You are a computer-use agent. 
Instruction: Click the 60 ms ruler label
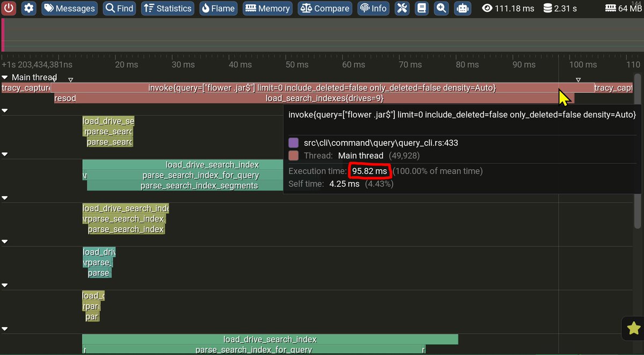click(x=353, y=64)
